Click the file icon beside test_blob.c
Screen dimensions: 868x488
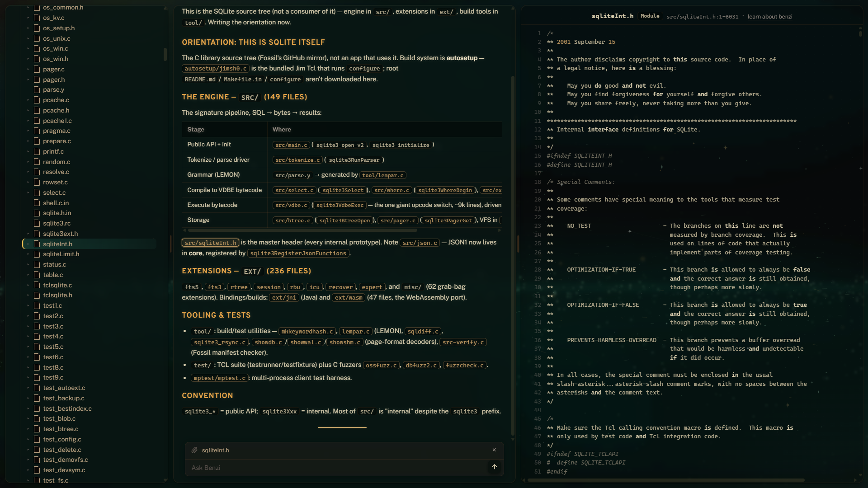point(37,418)
